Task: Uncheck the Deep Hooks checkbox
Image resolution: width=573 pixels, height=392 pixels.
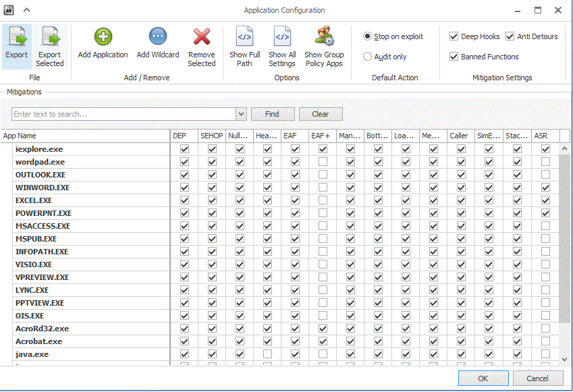Action: click(454, 36)
